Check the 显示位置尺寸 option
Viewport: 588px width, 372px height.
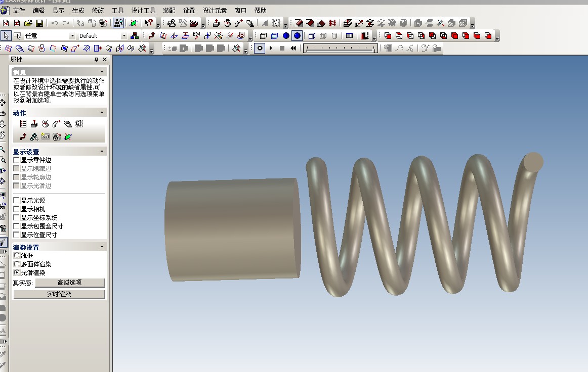coord(16,235)
